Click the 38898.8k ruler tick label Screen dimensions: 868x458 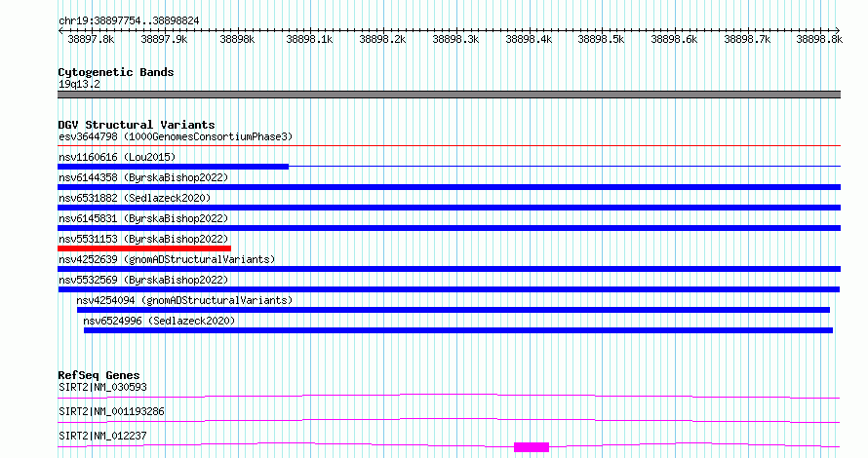(819, 39)
